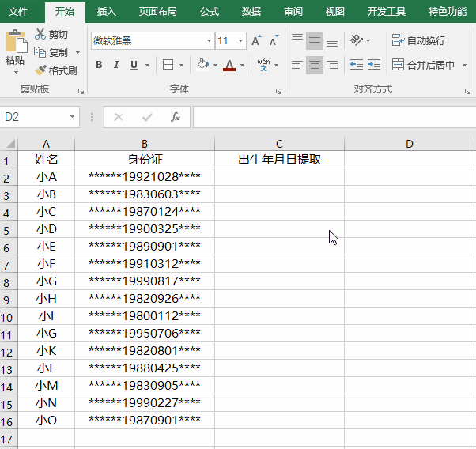Viewport: 476px width, 449px height.
Task: Switch to the 开发工具 tab
Action: [x=387, y=12]
